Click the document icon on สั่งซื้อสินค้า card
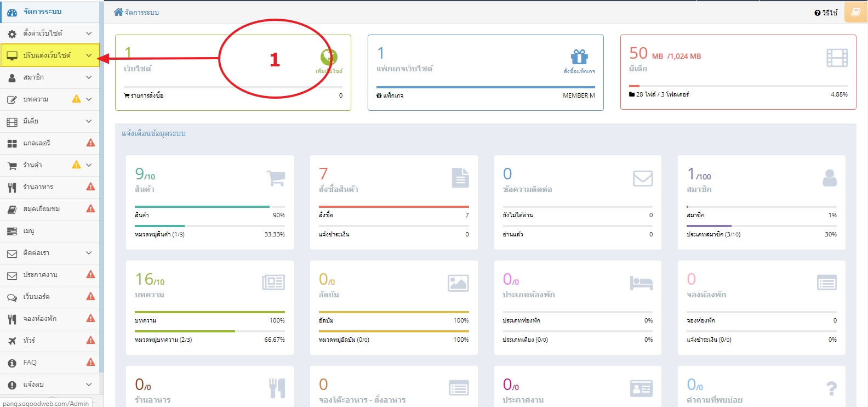868x407 pixels. pos(460,178)
